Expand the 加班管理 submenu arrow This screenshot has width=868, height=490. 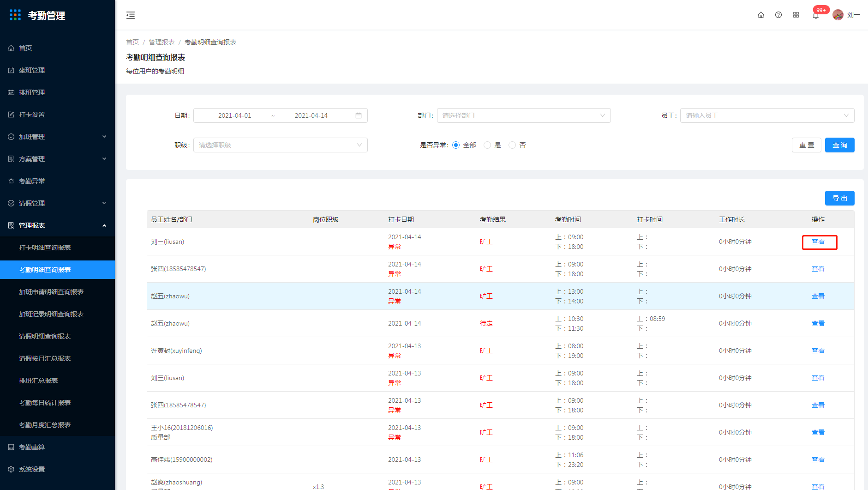pyautogui.click(x=104, y=137)
